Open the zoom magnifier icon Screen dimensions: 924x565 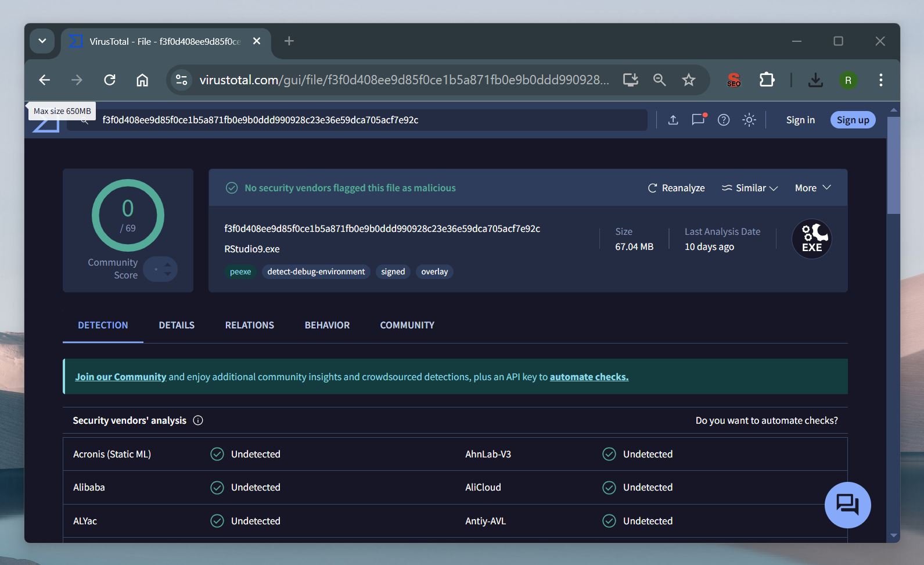point(659,80)
